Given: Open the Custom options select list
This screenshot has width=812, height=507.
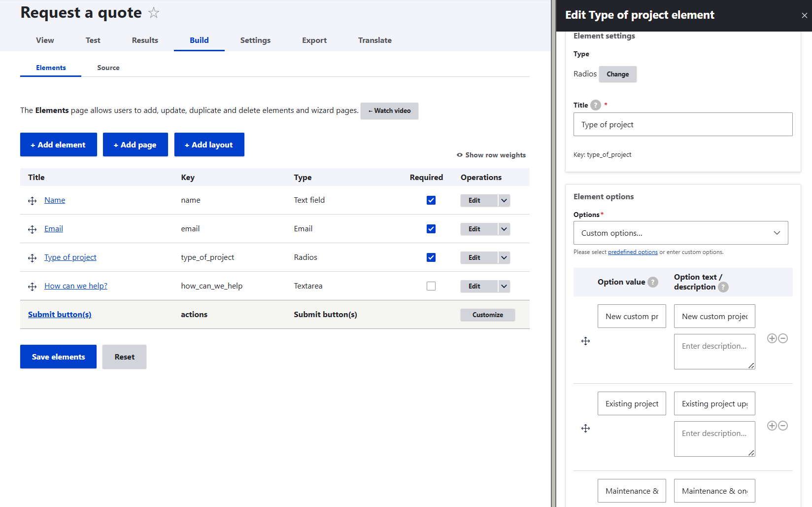Looking at the screenshot, I should tap(680, 233).
